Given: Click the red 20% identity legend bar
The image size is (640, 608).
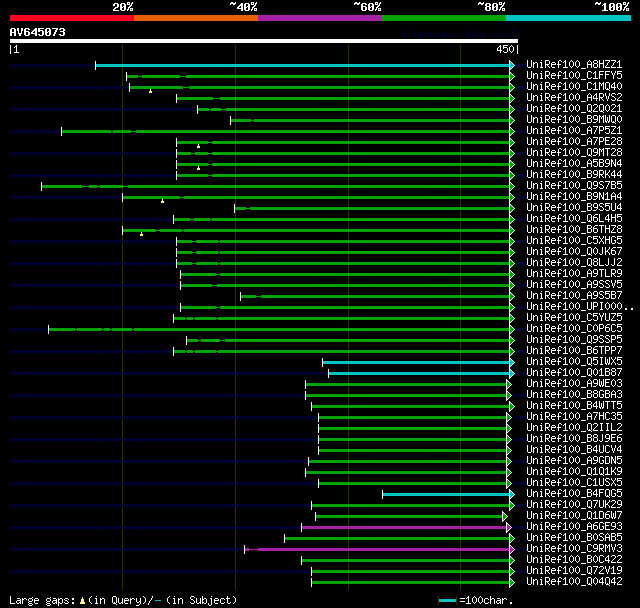Looking at the screenshot, I should point(72,18).
